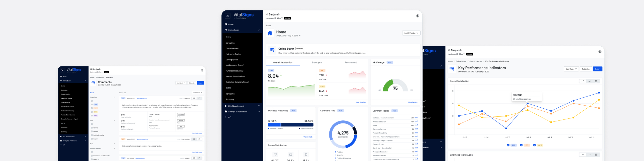Click View Details link under NPS Gauge
This screenshot has width=644, height=161.
[x=413, y=102]
